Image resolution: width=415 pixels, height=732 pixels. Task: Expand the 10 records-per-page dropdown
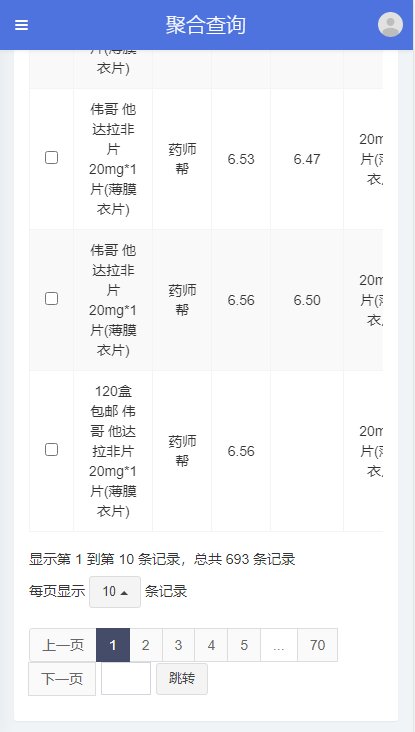coord(115,592)
